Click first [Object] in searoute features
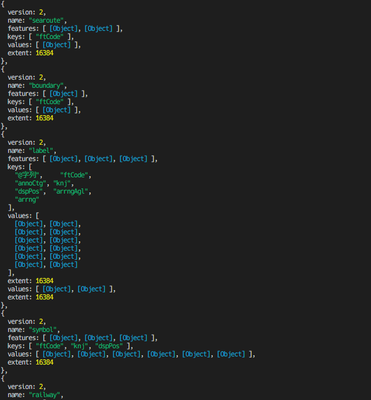This screenshot has width=371, height=400. (x=63, y=29)
